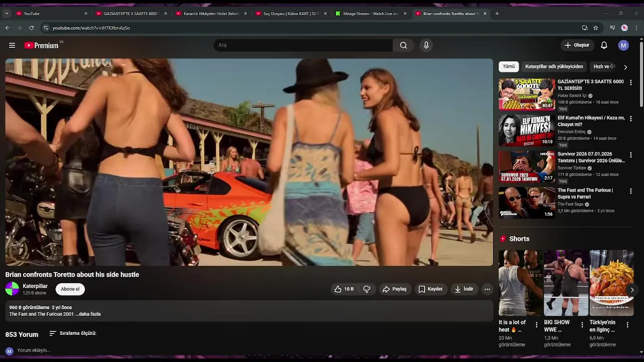Screen dimensions: 644x362
Task: Like the video with thumbs up
Action: pos(344,289)
